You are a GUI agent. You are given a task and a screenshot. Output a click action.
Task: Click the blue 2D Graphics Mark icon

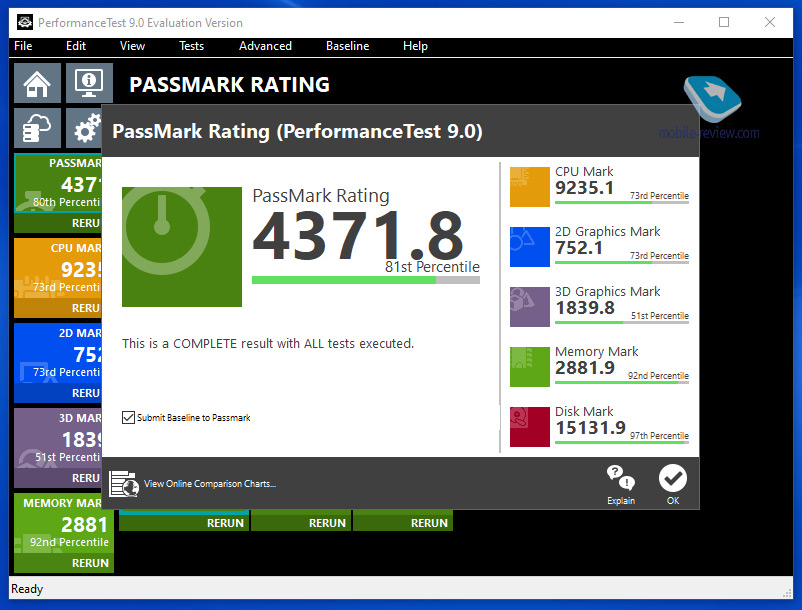click(530, 247)
